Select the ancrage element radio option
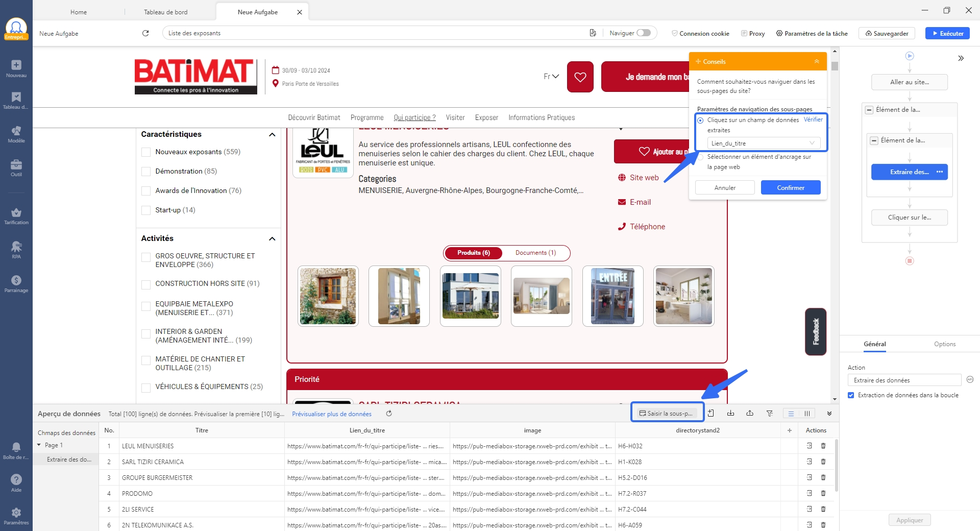Image resolution: width=980 pixels, height=531 pixels. (x=700, y=157)
